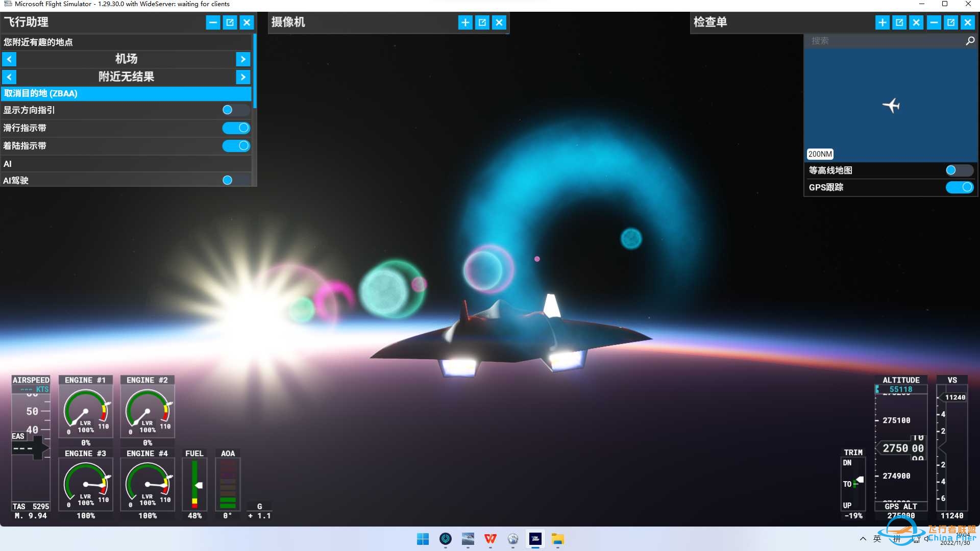Pop out the 飞行助理 panel into a window
The image size is (980, 551).
[x=230, y=22]
